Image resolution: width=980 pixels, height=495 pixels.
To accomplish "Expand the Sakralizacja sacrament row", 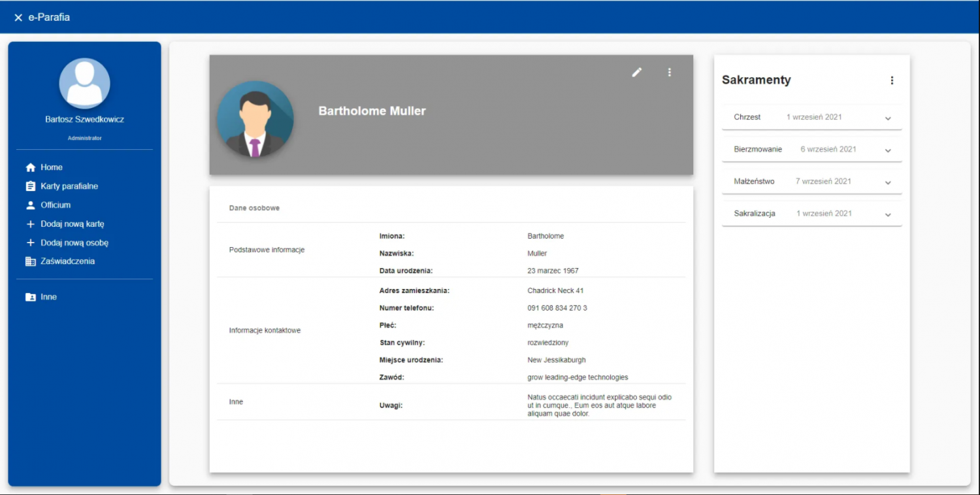I will pyautogui.click(x=812, y=213).
